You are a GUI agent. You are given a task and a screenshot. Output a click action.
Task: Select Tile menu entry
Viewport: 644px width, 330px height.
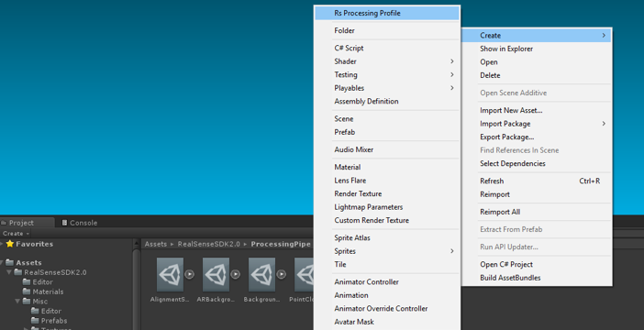387,264
